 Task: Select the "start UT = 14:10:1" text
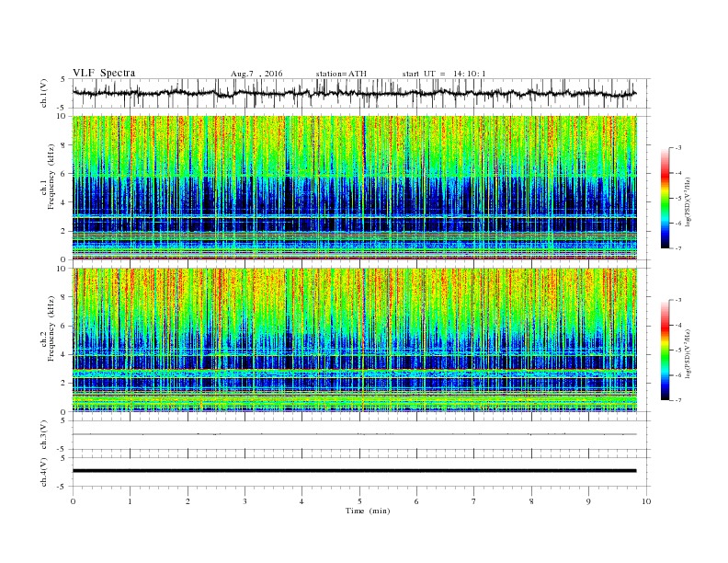pos(444,74)
